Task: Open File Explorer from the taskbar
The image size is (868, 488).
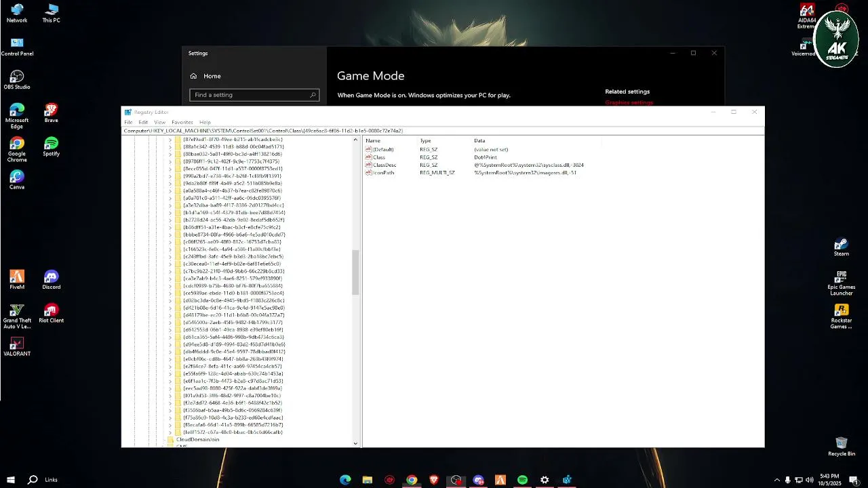Action: (x=367, y=480)
